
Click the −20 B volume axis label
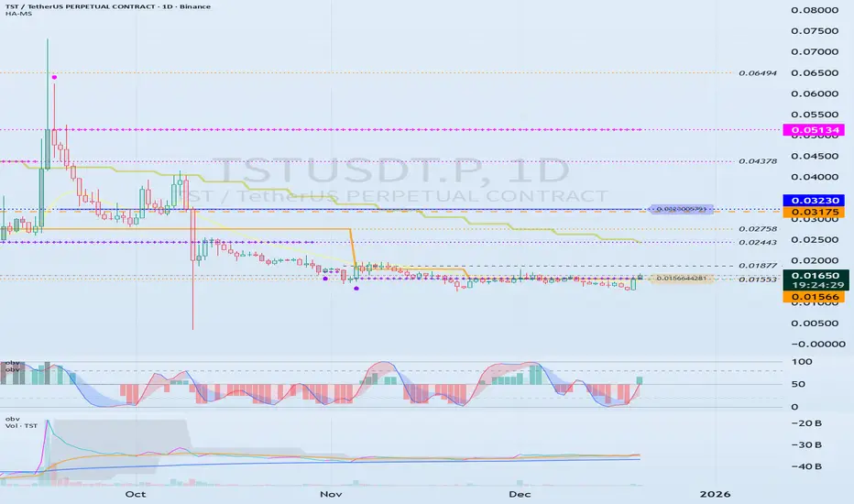[806, 423]
